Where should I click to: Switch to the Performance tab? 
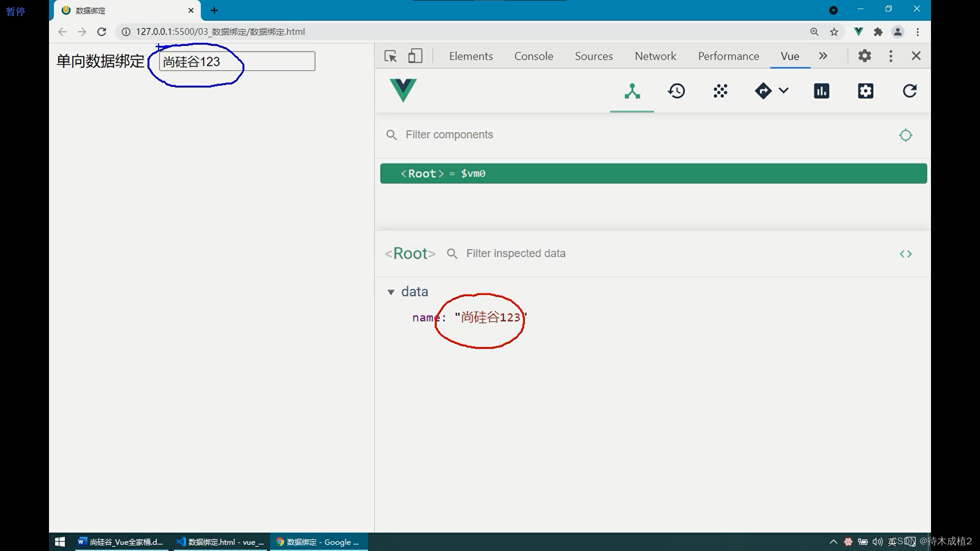(x=728, y=56)
